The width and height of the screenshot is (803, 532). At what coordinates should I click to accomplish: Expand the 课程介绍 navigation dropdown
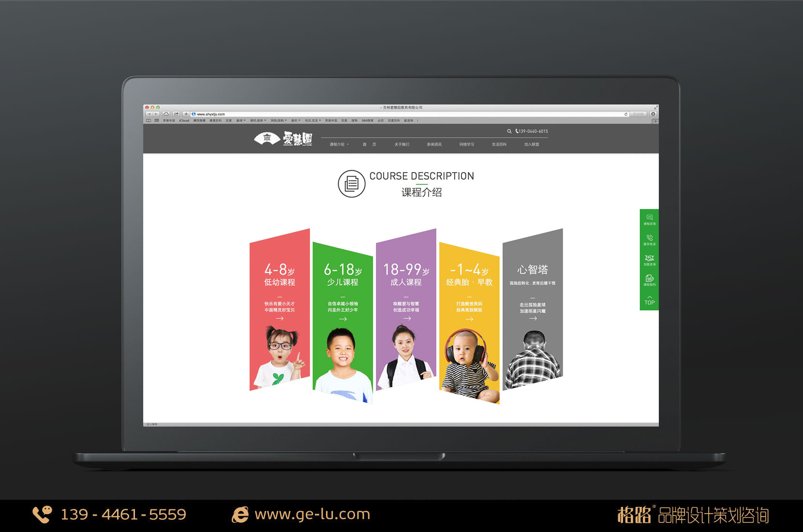(339, 145)
